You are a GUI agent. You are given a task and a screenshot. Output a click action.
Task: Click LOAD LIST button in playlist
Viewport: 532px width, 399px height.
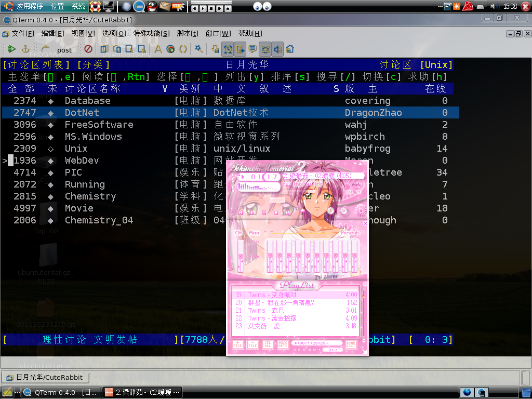(351, 344)
